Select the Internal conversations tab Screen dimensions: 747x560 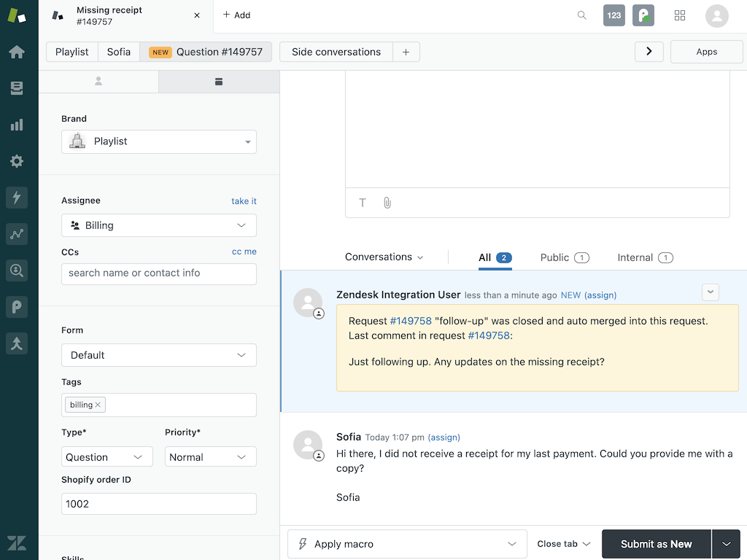coord(645,257)
